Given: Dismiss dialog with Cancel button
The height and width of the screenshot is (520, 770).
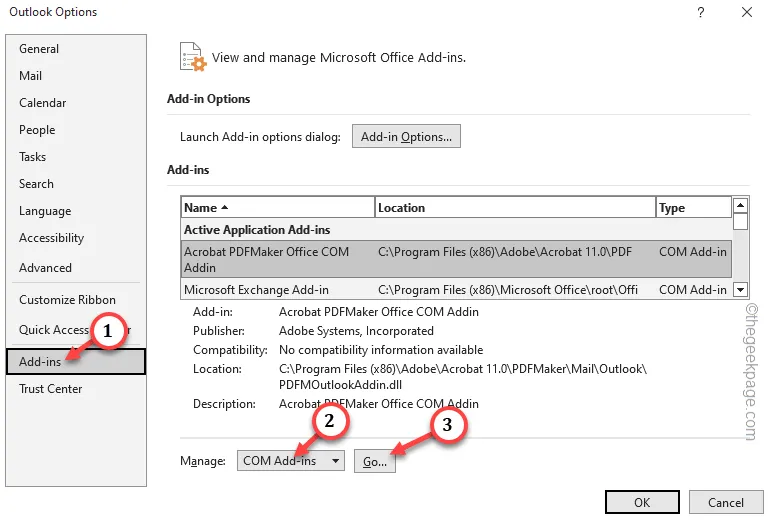Looking at the screenshot, I should pyautogui.click(x=726, y=502).
